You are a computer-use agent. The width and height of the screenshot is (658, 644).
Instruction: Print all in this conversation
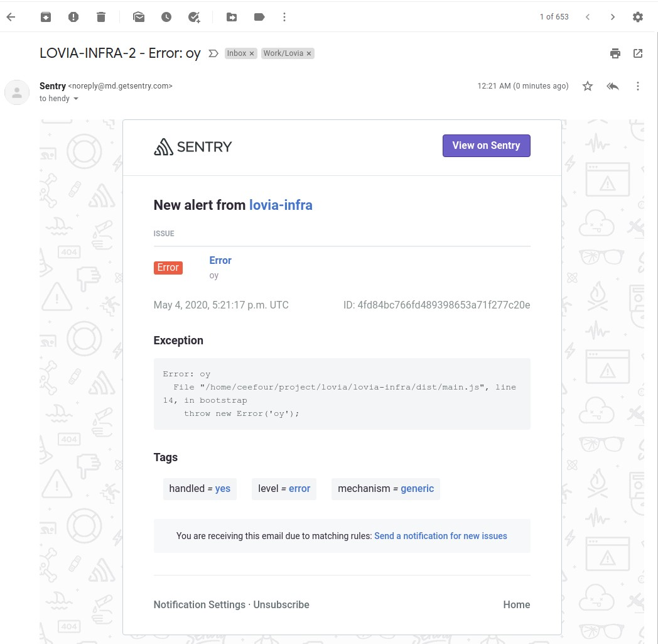[x=615, y=53]
